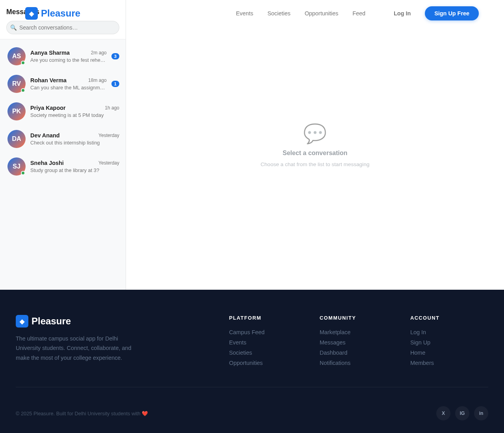The width and height of the screenshot is (504, 433).
Task: Click the Pleasure brand name in footer
Action: click(x=51, y=321)
